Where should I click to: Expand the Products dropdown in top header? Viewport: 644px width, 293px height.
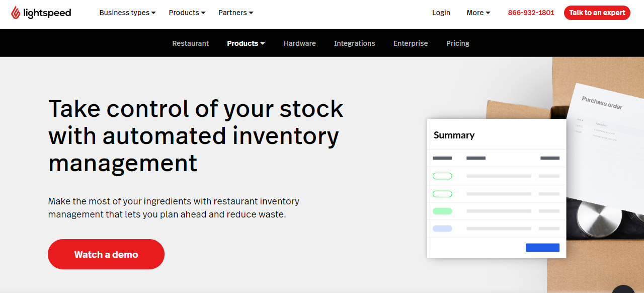pyautogui.click(x=187, y=13)
